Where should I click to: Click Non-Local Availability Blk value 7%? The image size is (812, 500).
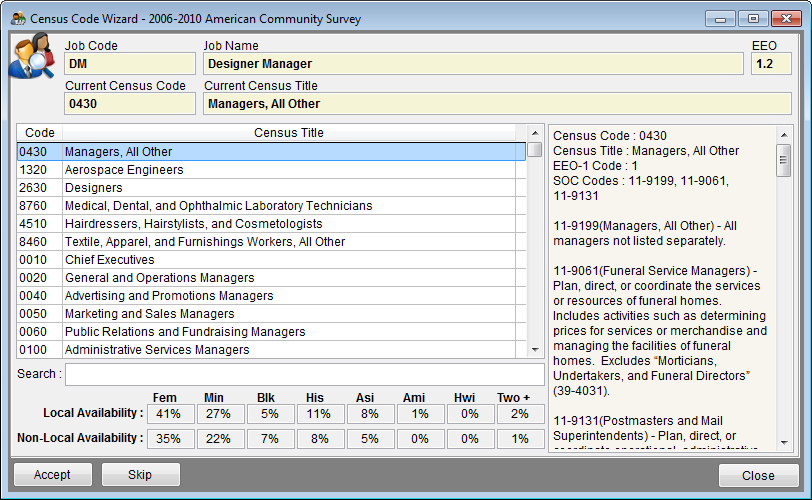pos(271,439)
